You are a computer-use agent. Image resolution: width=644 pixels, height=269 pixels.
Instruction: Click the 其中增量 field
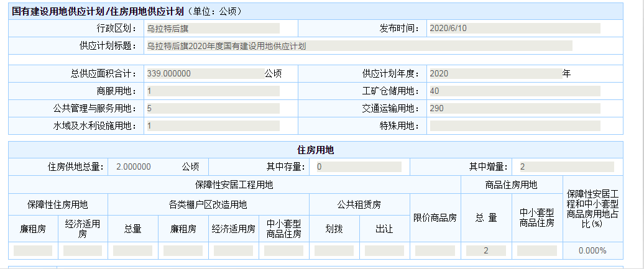pos(565,167)
